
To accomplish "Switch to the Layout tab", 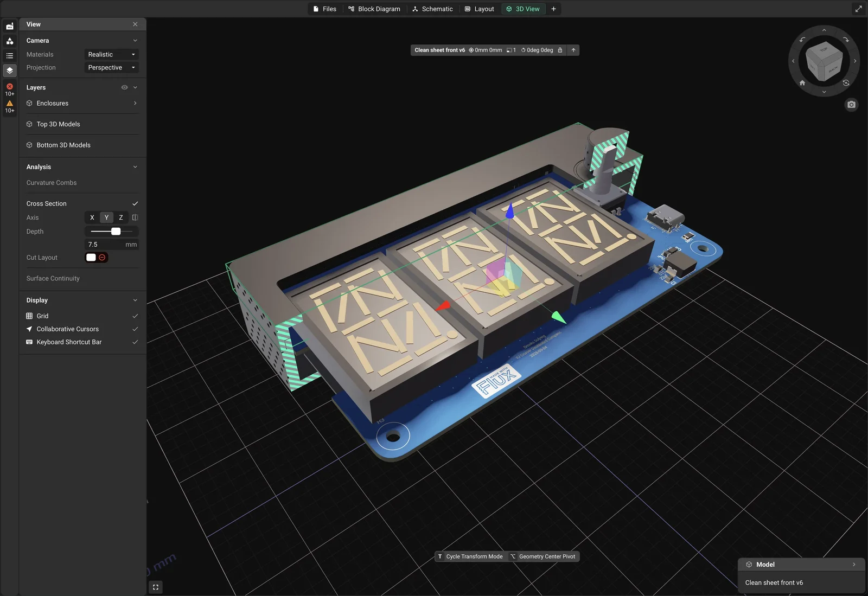I will (x=480, y=9).
